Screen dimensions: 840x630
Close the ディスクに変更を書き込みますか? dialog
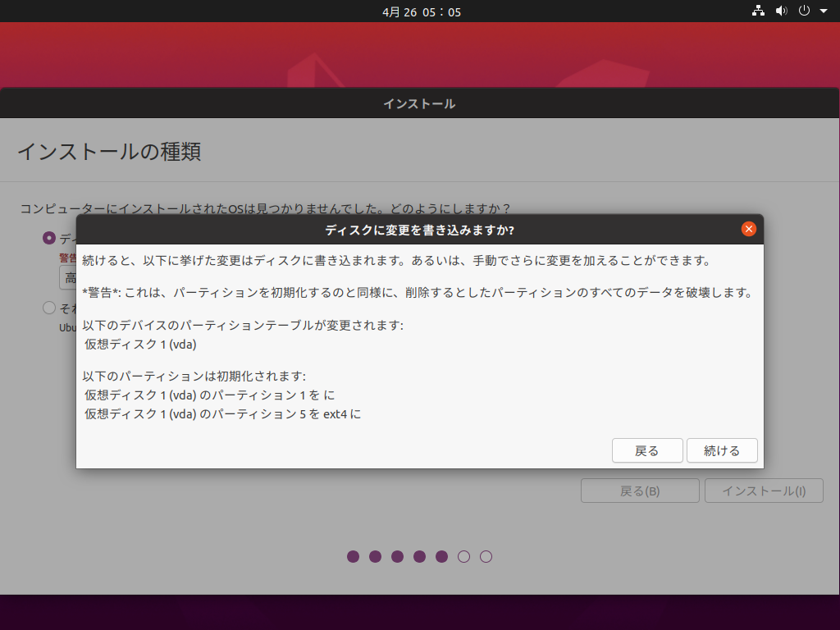[748, 230]
